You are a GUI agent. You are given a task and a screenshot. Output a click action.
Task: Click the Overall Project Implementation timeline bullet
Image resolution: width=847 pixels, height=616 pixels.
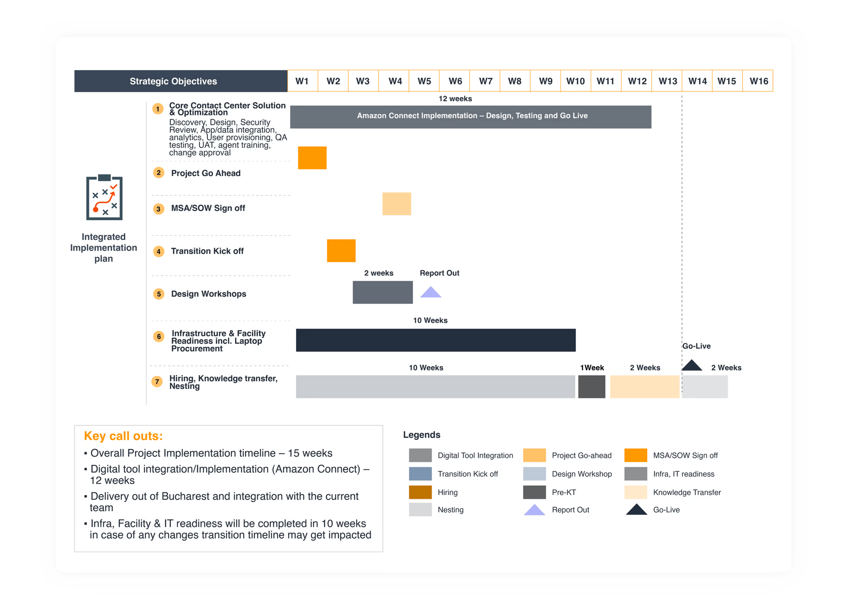point(209,453)
